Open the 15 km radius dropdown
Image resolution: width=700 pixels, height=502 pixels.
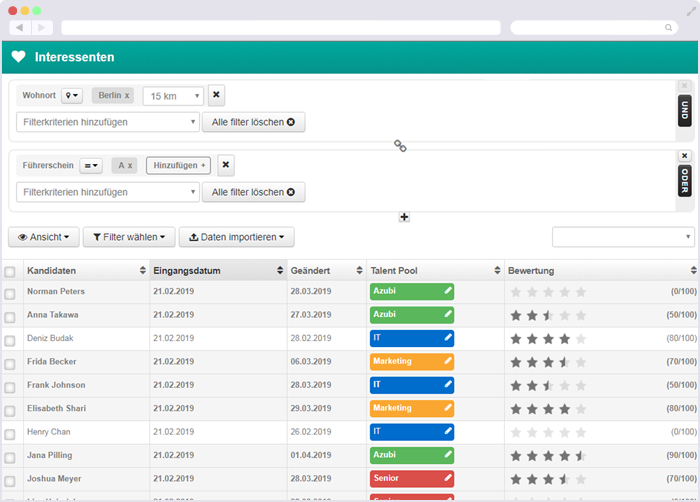pos(173,96)
